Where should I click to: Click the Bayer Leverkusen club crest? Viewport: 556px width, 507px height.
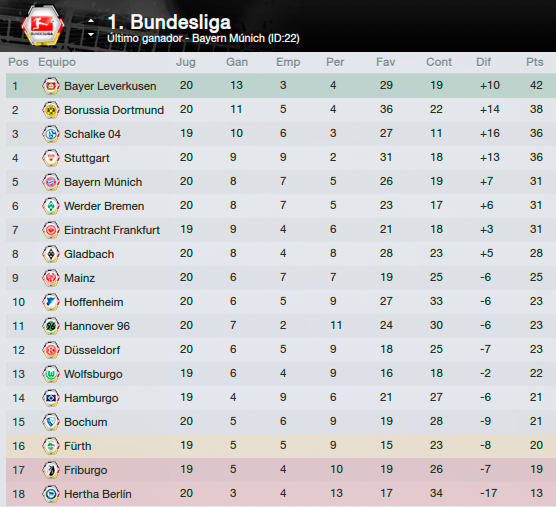[51, 86]
